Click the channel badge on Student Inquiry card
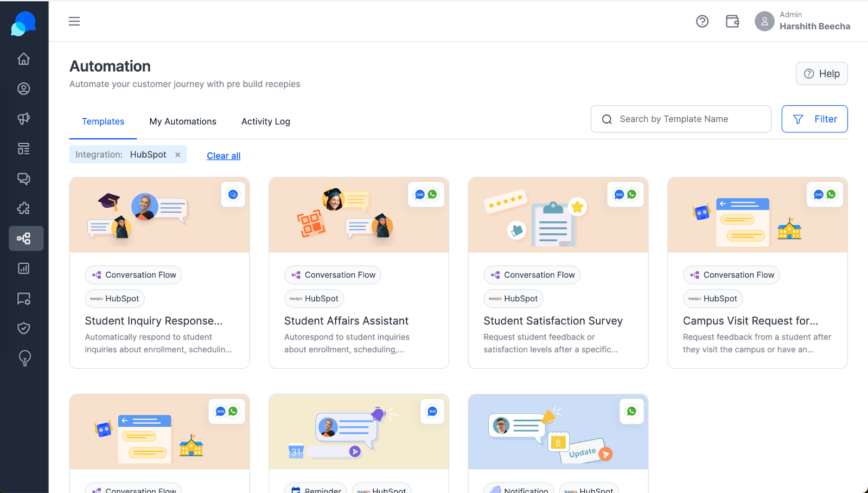The width and height of the screenshot is (868, 493). click(x=233, y=194)
